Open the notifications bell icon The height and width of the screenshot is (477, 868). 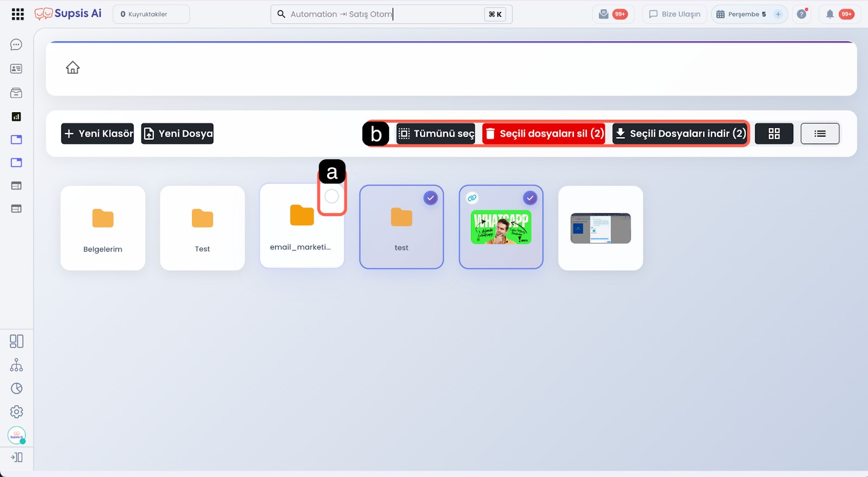(829, 14)
